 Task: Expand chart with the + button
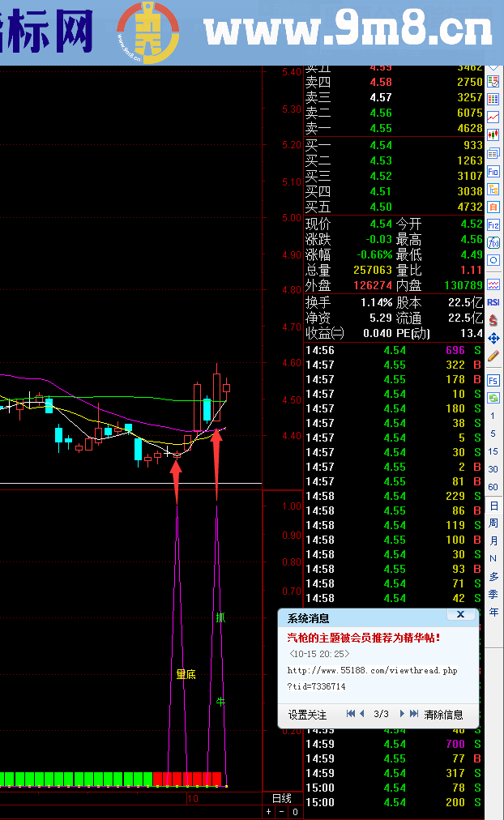click(x=269, y=812)
